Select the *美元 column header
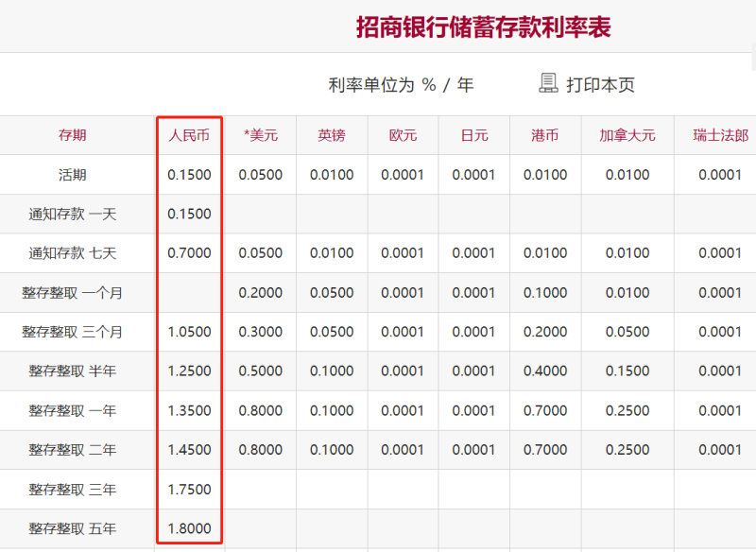Screen dimensions: 756x552 tap(260, 135)
